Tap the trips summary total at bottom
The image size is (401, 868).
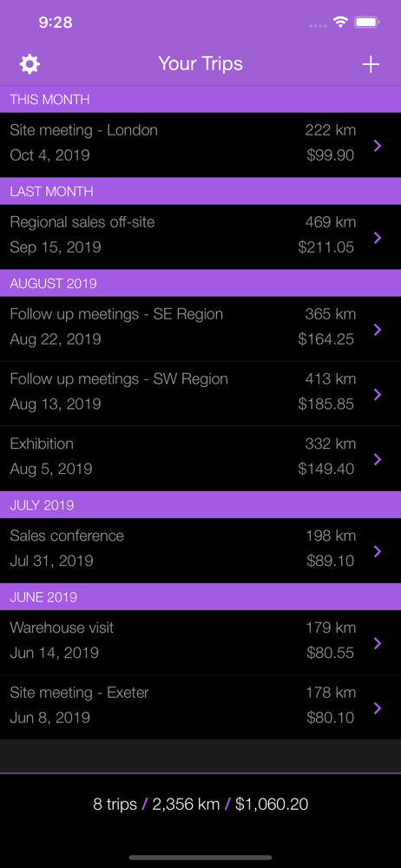[200, 805]
